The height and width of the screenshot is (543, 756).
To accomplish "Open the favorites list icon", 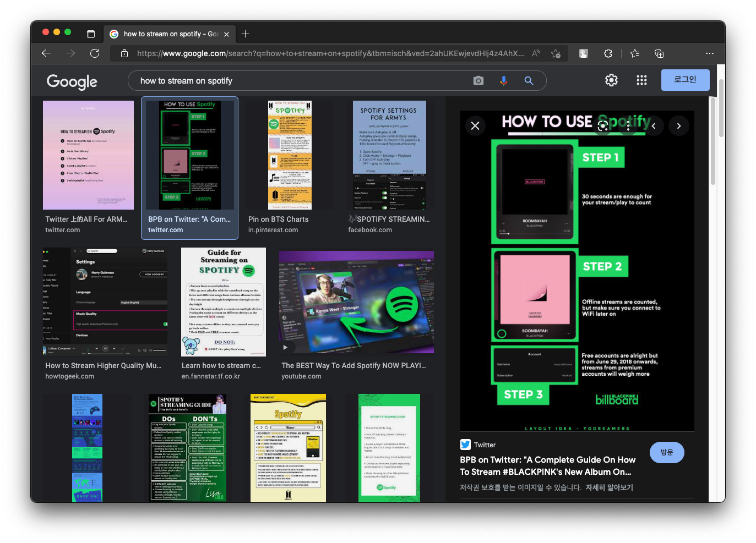I will coord(635,53).
